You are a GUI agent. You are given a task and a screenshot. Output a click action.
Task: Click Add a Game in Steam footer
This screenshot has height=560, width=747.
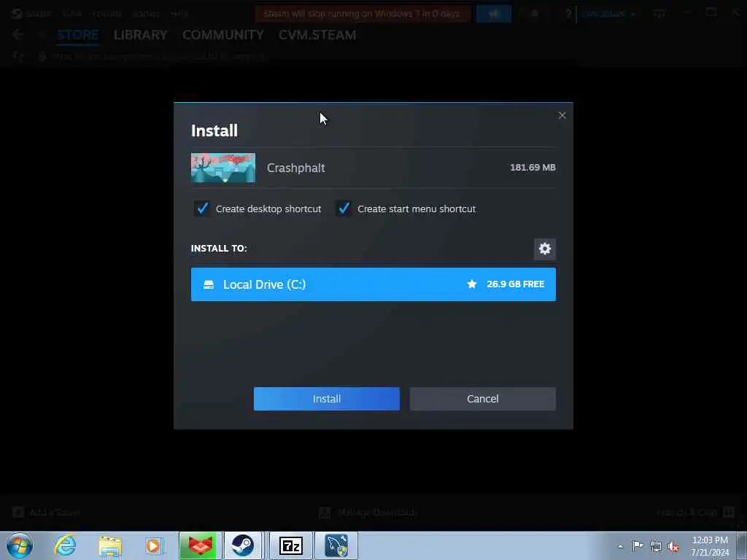click(47, 513)
